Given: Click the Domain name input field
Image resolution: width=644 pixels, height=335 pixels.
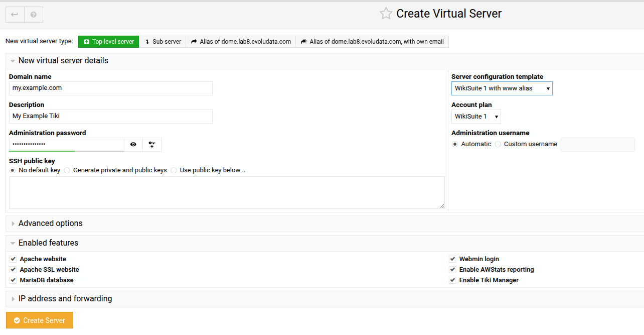Looking at the screenshot, I should (111, 88).
